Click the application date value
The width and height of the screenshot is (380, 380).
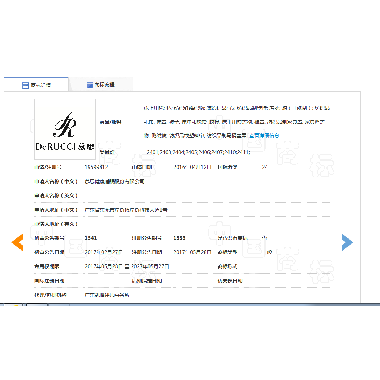(x=192, y=167)
